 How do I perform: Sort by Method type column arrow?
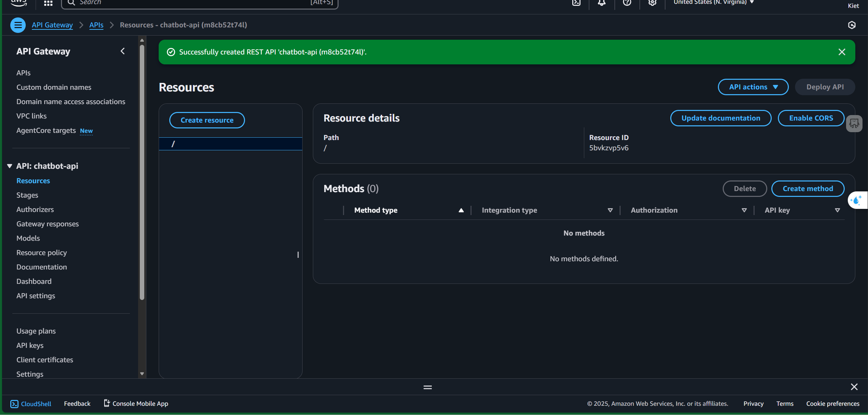click(x=461, y=210)
